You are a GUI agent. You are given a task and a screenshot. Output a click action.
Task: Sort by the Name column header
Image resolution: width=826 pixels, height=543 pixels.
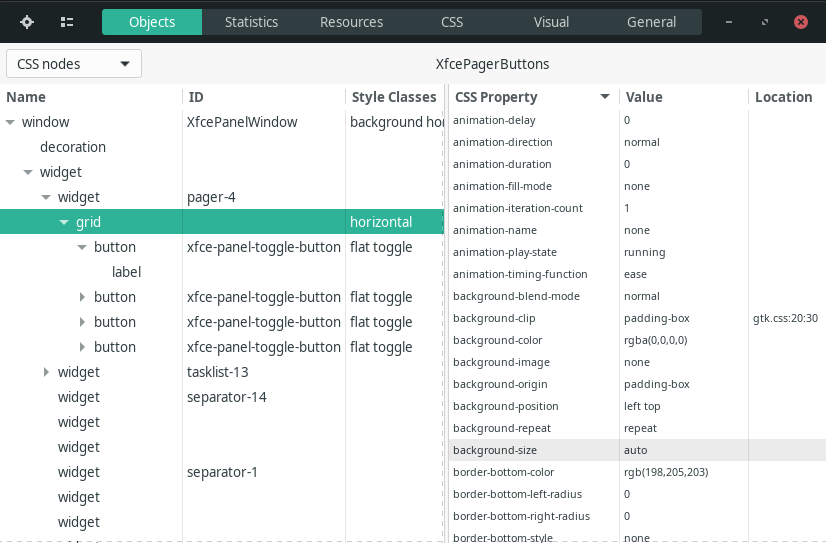pyautogui.click(x=91, y=97)
